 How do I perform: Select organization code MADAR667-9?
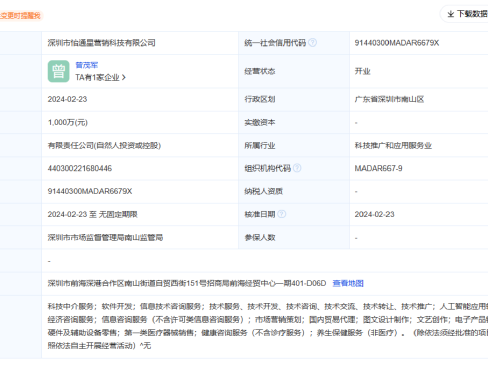(378, 168)
